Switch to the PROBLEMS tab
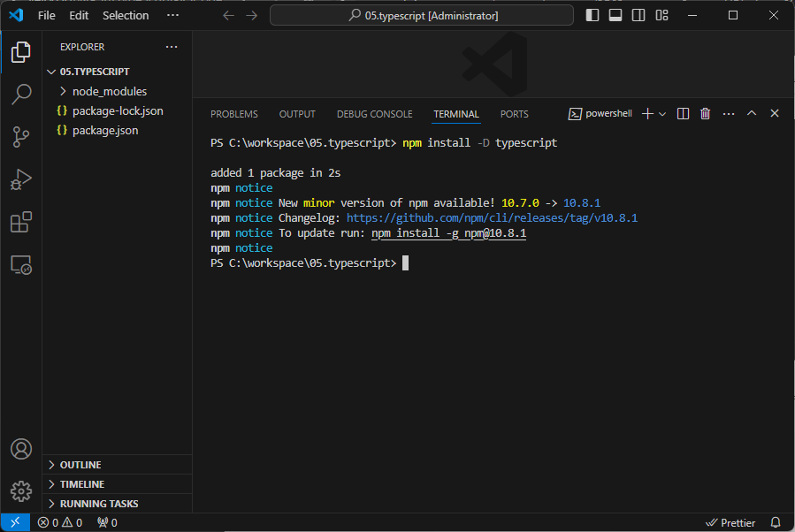 tap(234, 114)
